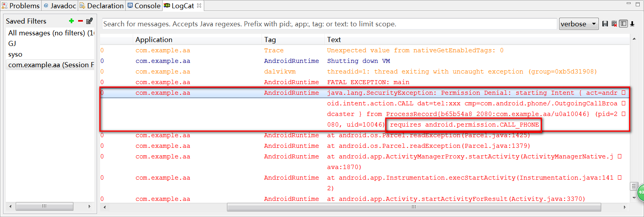Screen dimensions: 644x217
Task: Select All messages (no filters) filter
Action: tap(51, 33)
